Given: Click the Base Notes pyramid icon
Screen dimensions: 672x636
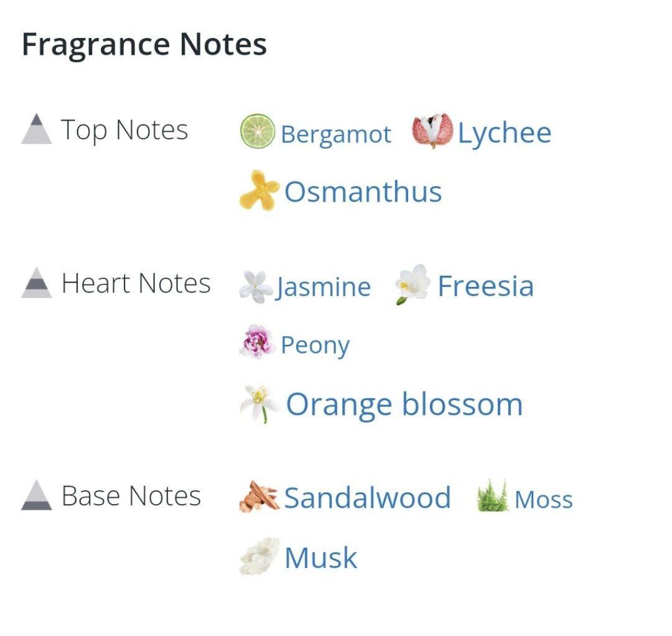Looking at the screenshot, I should 36,495.
